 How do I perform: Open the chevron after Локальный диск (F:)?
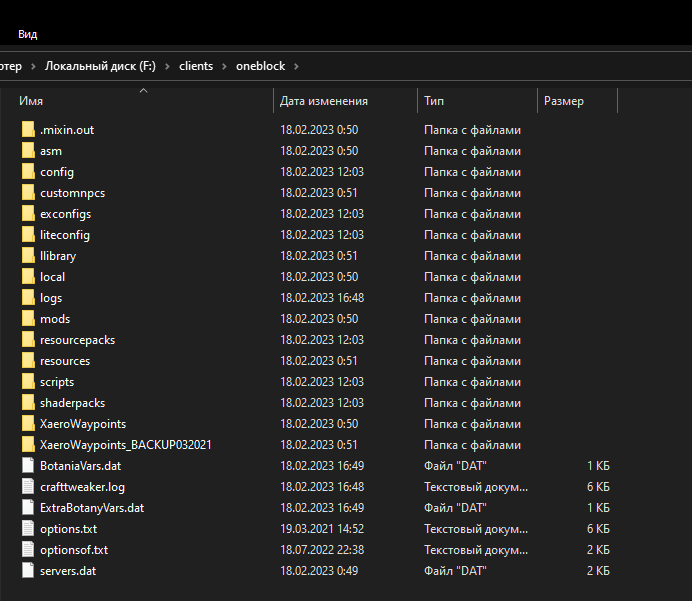pos(167,66)
